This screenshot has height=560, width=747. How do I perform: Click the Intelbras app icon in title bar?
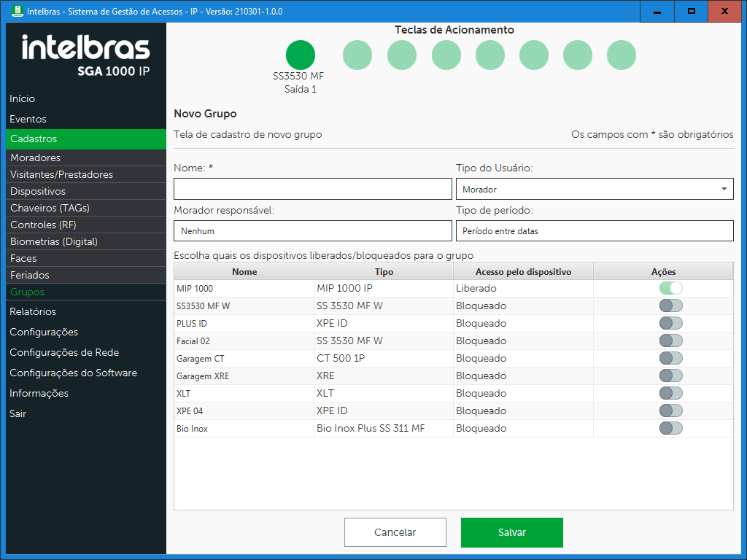(x=15, y=12)
